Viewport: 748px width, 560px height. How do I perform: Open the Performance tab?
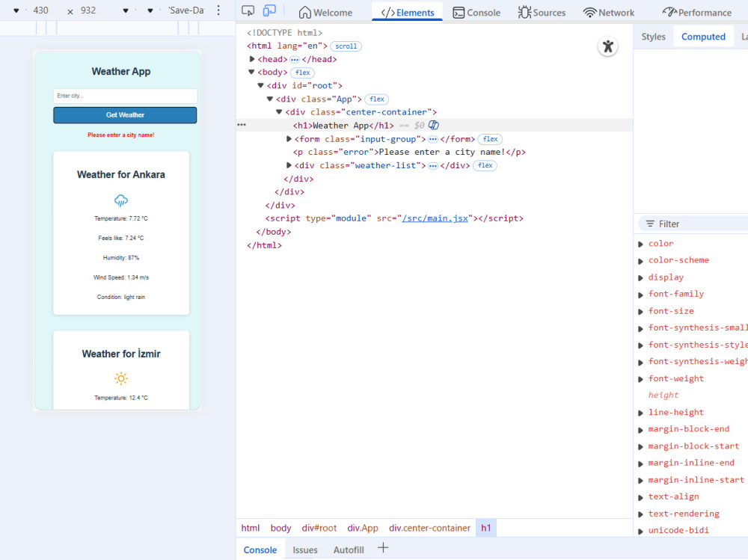[697, 13]
